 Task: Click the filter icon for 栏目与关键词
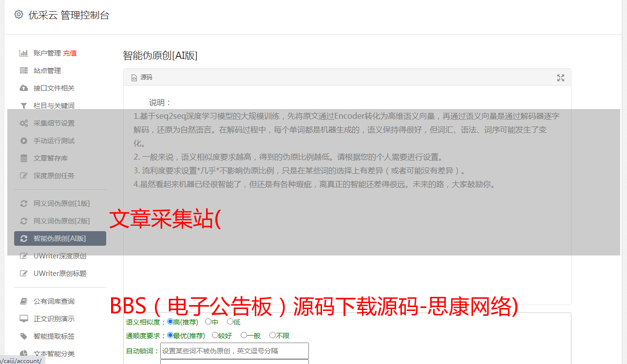(23, 106)
